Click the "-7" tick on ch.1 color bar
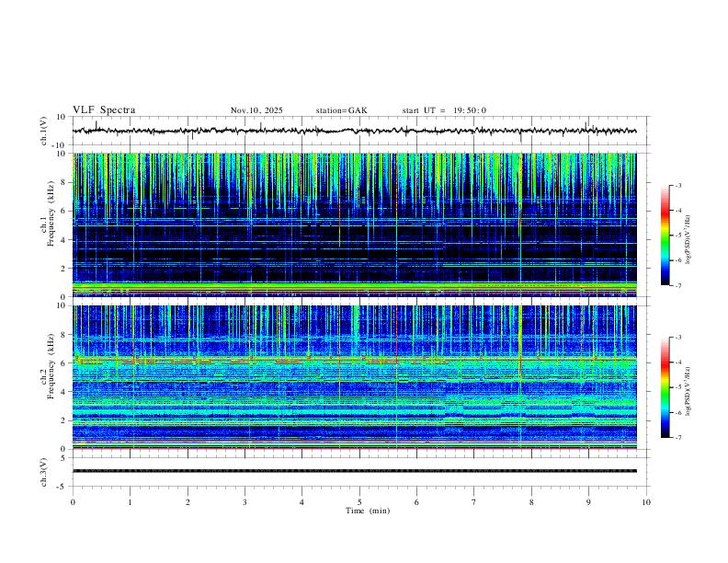728x563 pixels. coord(677,285)
